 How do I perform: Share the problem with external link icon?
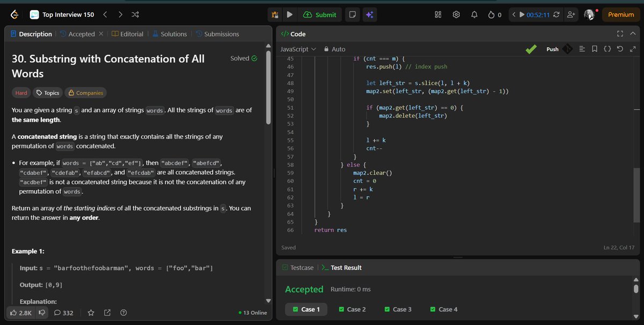point(107,313)
